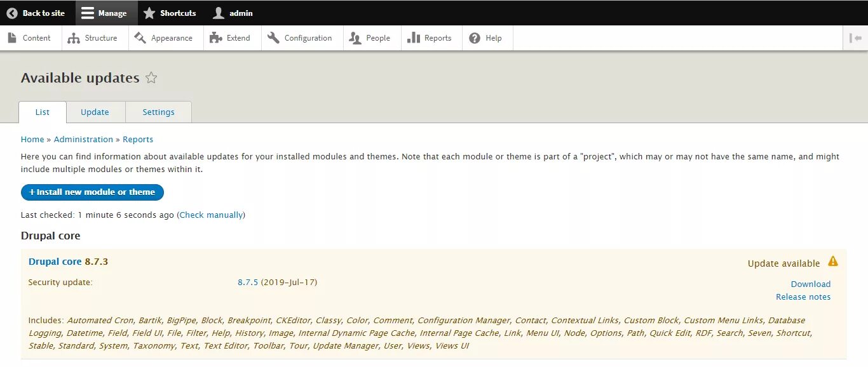
Task: Click the (2019-Jul-17) release date text
Action: click(x=289, y=283)
